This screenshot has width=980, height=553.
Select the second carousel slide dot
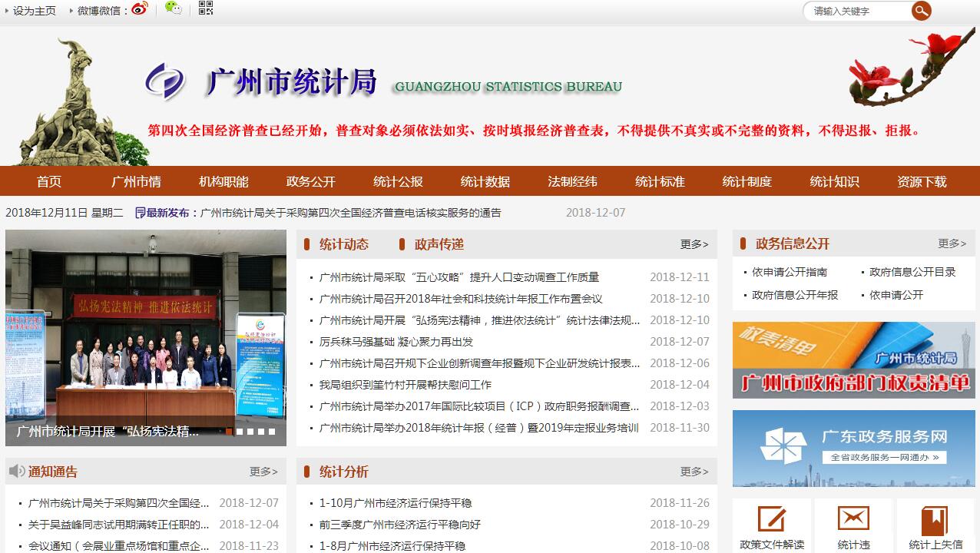click(240, 432)
